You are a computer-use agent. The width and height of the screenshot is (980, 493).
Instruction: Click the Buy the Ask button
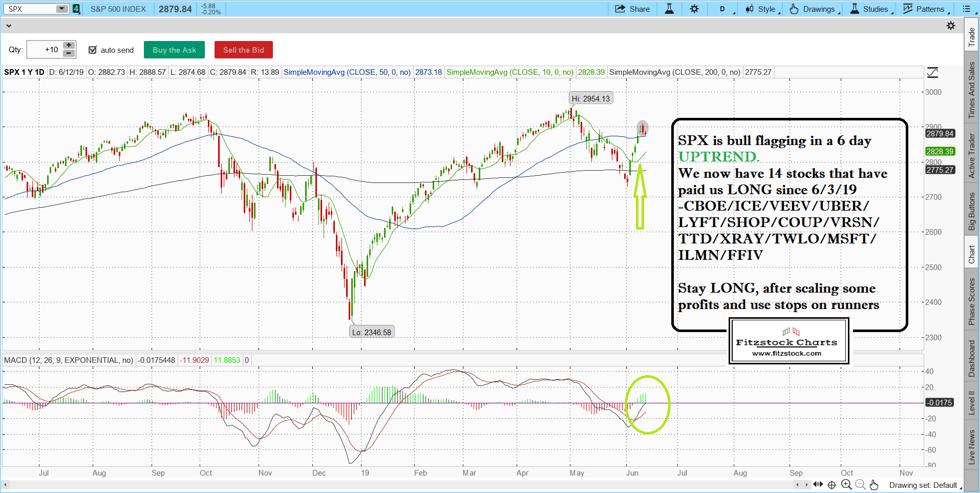click(174, 50)
